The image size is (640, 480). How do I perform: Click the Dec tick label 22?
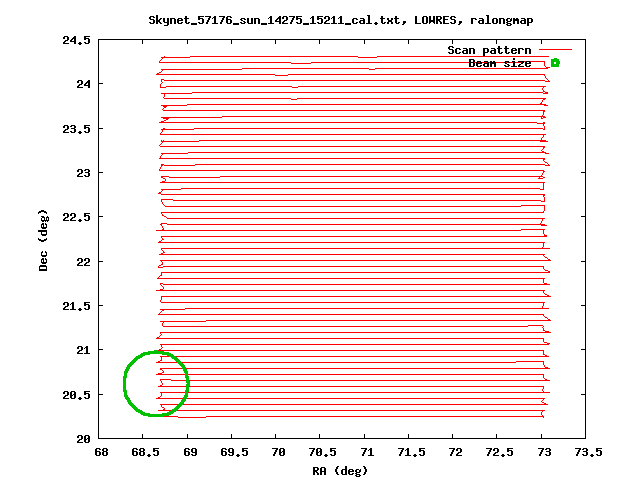(83, 262)
